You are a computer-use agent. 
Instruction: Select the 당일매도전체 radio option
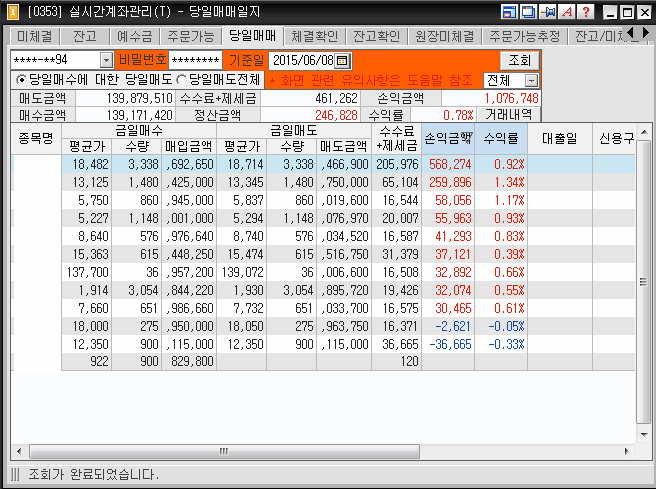(180, 79)
